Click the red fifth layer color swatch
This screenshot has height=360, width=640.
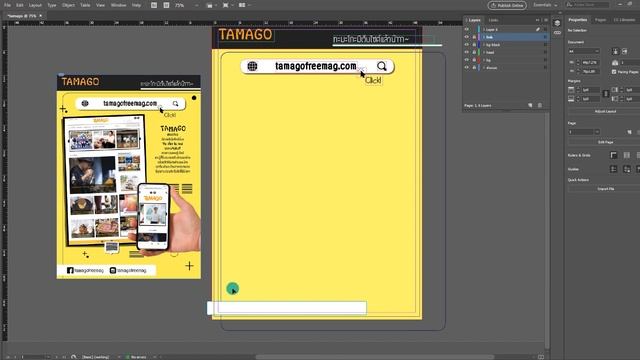click(479, 60)
